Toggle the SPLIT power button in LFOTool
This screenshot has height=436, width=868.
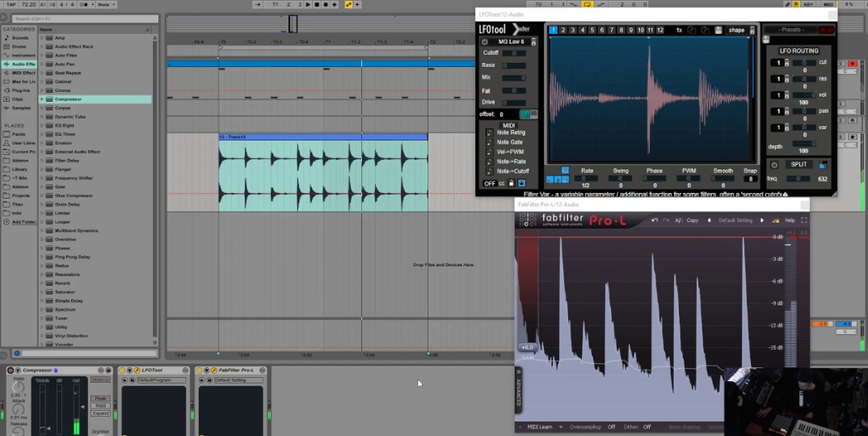coord(774,165)
